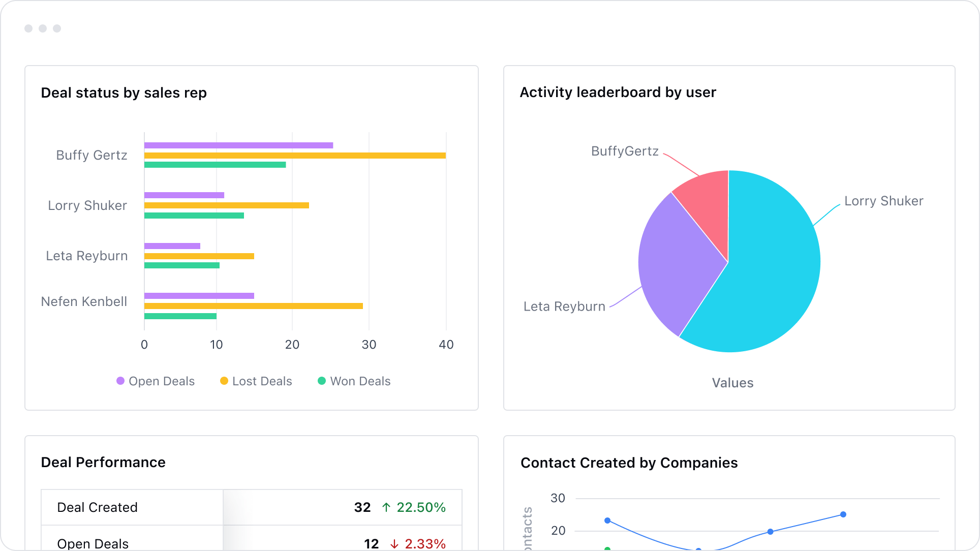Click the Activity leaderboard by user title

618,92
